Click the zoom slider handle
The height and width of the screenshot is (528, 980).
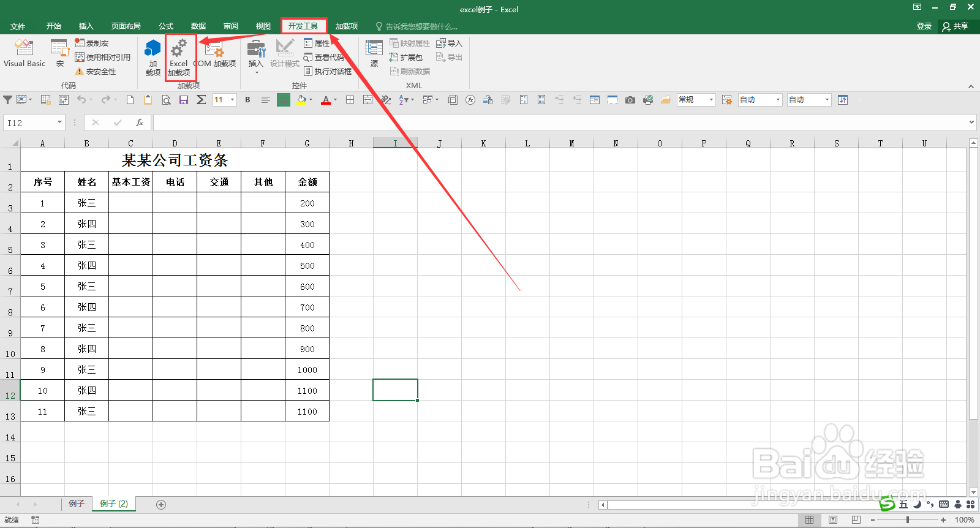908,520
